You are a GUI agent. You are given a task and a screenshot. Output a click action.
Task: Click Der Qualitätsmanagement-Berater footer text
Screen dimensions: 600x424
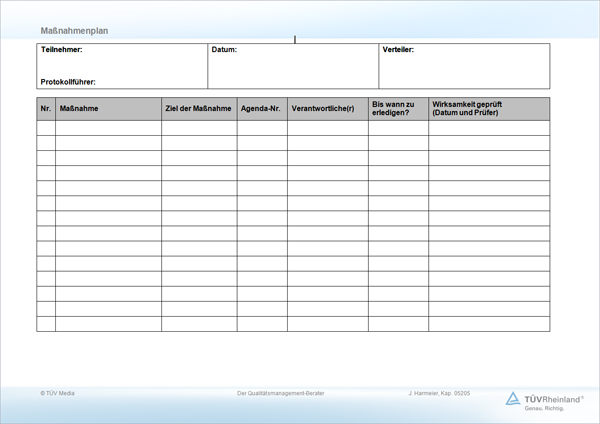tap(281, 393)
